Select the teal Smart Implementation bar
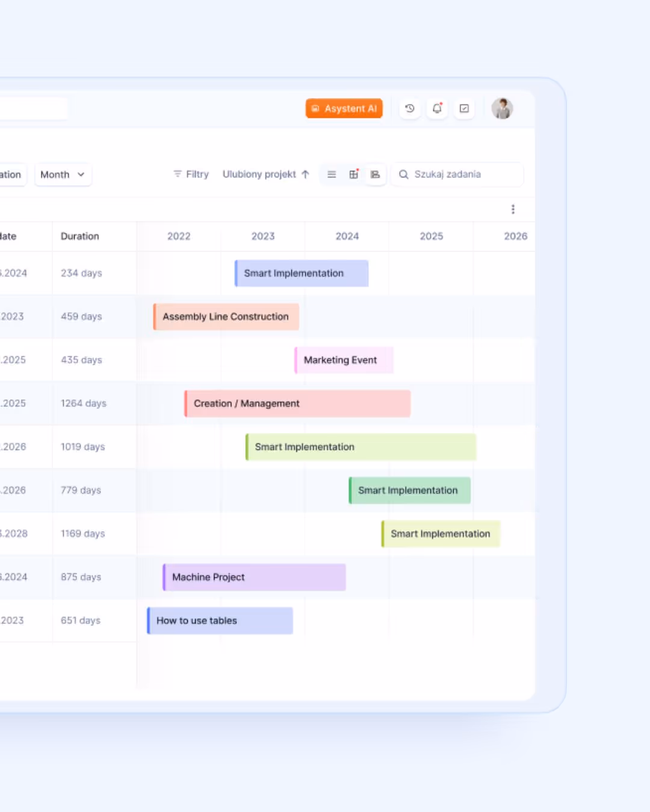Image resolution: width=650 pixels, height=812 pixels. click(410, 490)
